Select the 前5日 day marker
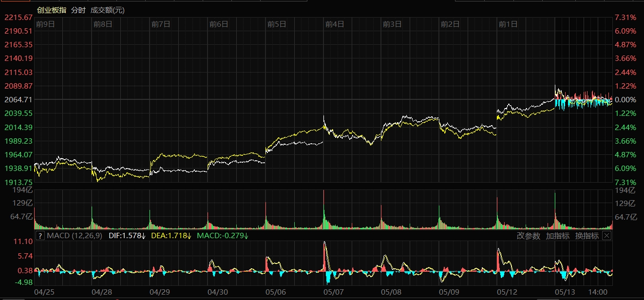This screenshot has height=300, width=644. (x=277, y=24)
